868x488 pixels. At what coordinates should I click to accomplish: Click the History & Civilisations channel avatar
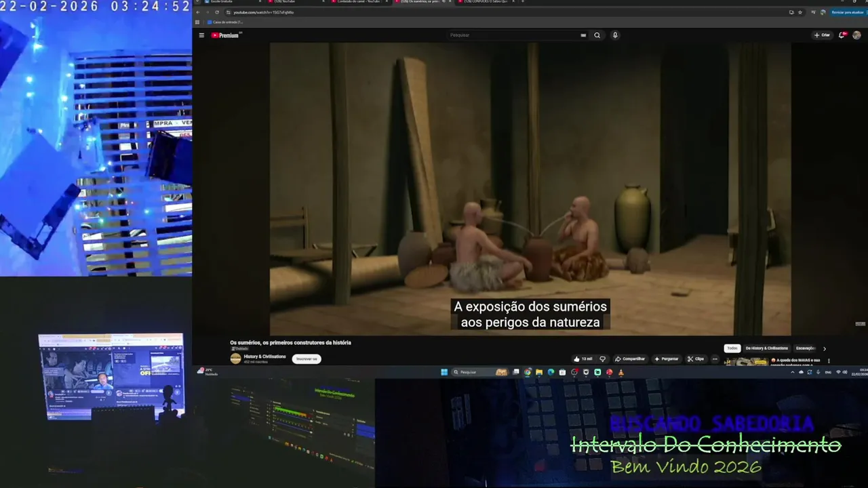point(235,359)
